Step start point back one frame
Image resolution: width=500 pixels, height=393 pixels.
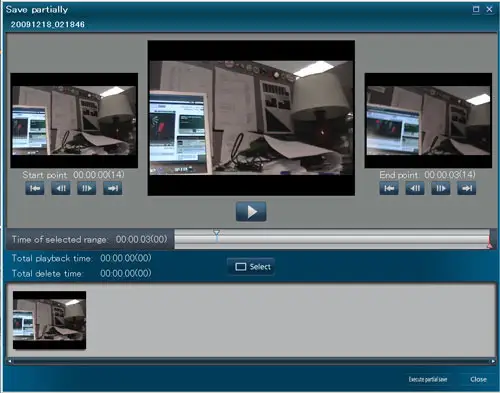[61, 188]
